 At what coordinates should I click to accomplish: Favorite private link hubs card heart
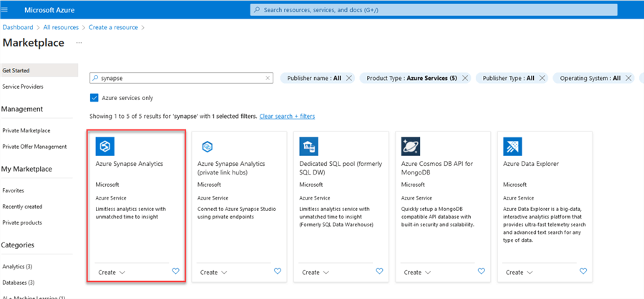point(278,271)
